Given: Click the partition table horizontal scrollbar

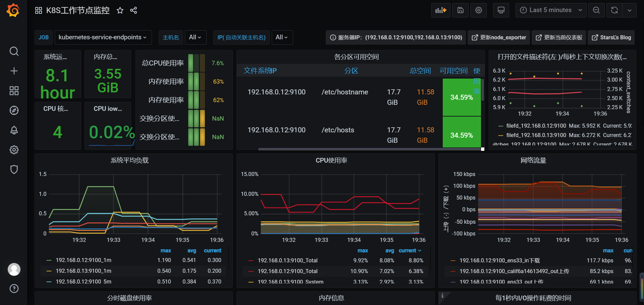Looking at the screenshot, I should click(x=369, y=149).
